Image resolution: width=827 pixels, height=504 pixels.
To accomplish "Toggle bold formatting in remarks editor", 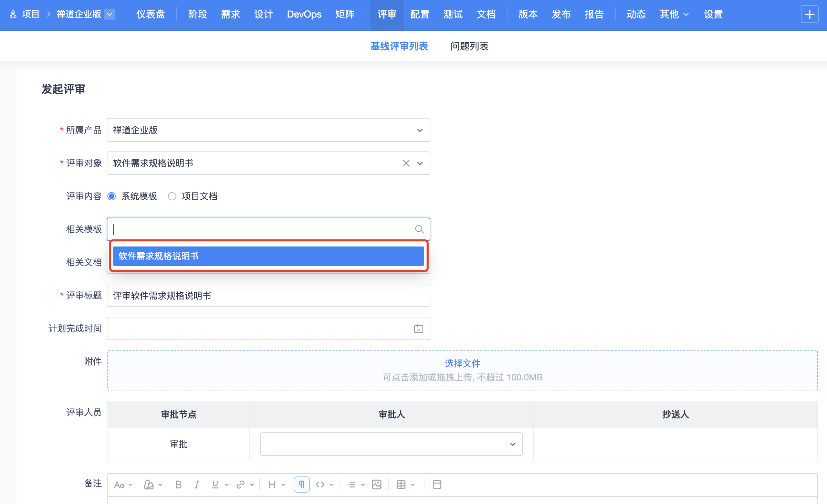I will pyautogui.click(x=178, y=485).
